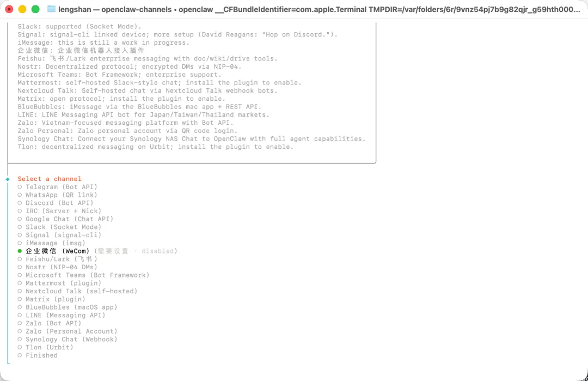Image resolution: width=588 pixels, height=381 pixels.
Task: Select the Signal (signal-cli) option
Action: (59, 235)
